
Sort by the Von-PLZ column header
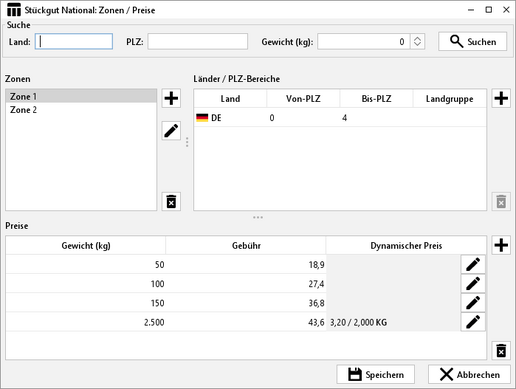303,99
